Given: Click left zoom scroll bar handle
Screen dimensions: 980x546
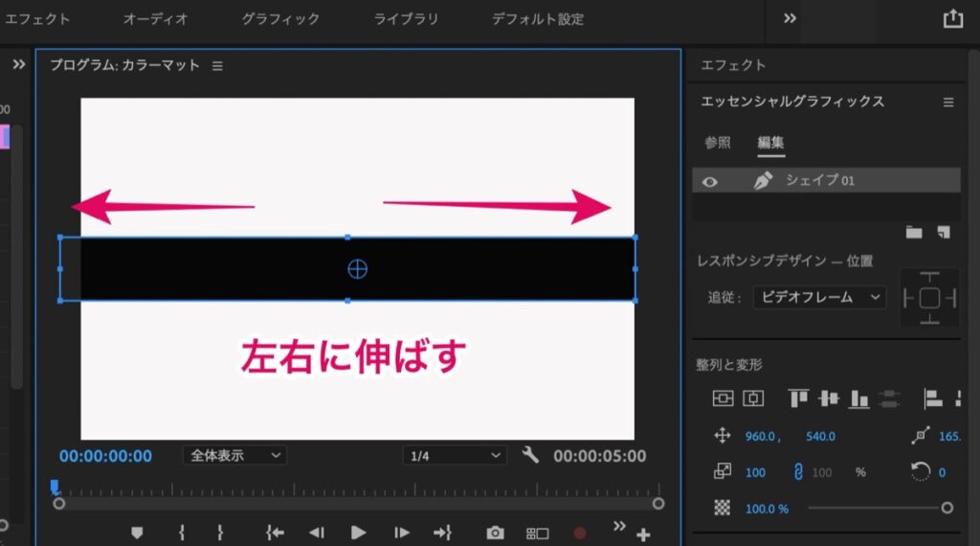Looking at the screenshot, I should click(x=58, y=504).
